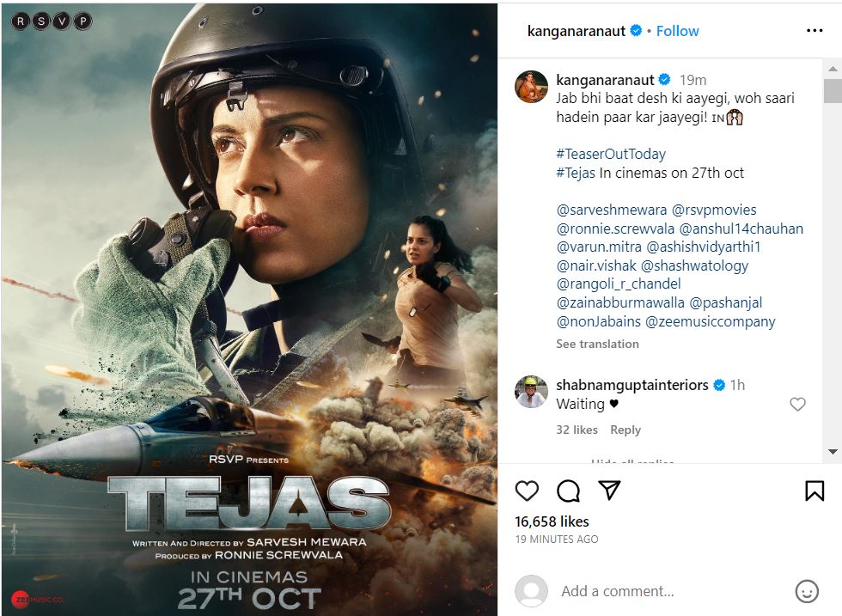Image resolution: width=842 pixels, height=616 pixels.
Task: Like shabnamguptainteriors' comment heart
Action: click(x=797, y=404)
